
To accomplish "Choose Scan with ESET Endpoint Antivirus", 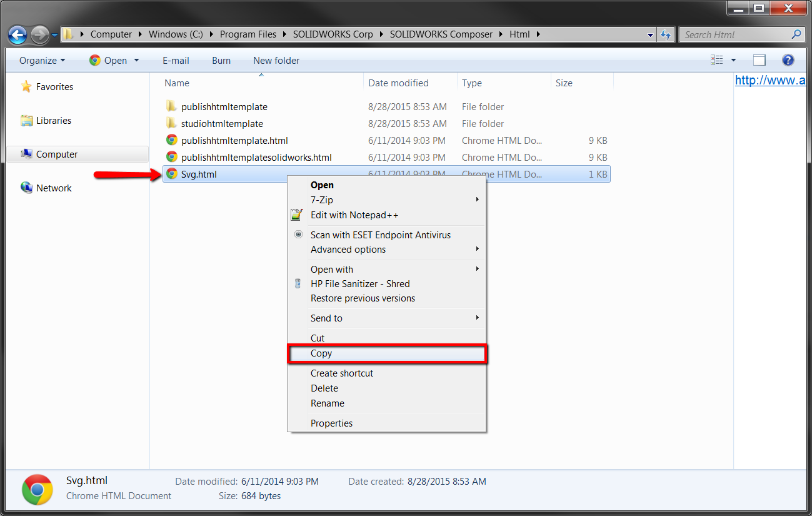I will 386,235.
